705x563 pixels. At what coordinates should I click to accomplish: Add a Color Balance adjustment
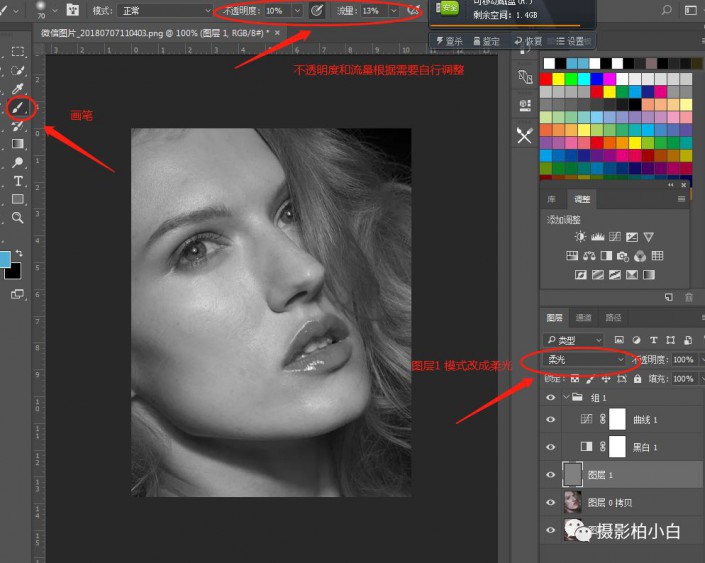click(589, 256)
